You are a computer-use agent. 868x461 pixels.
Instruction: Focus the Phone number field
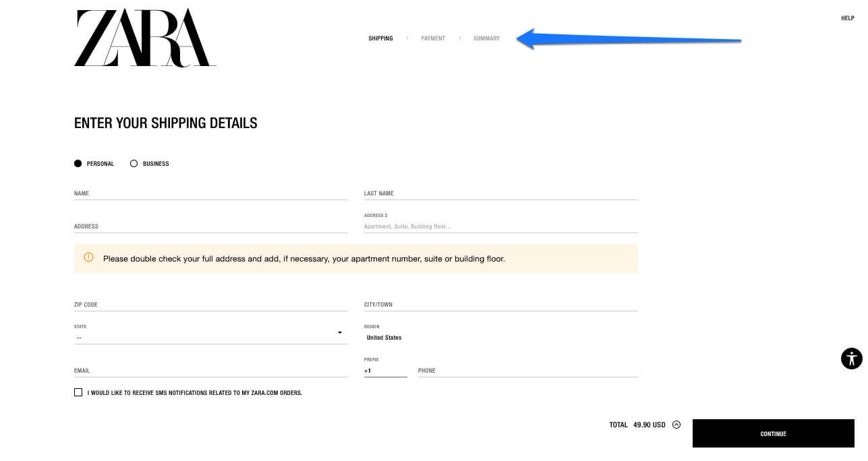point(528,371)
